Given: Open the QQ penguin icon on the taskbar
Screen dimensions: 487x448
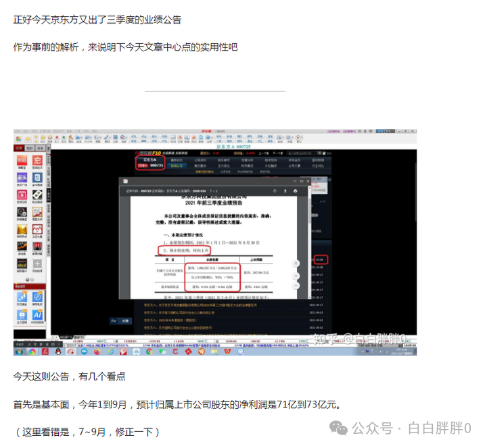Looking at the screenshot, I should 58,352.
